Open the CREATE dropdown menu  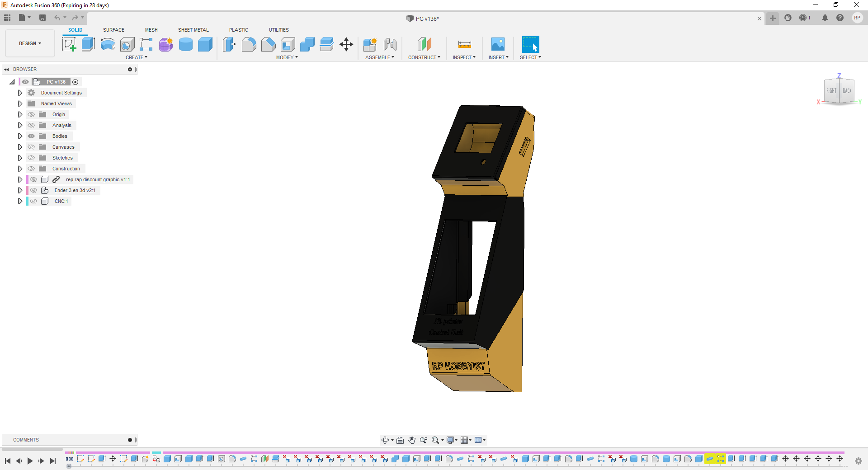[137, 57]
